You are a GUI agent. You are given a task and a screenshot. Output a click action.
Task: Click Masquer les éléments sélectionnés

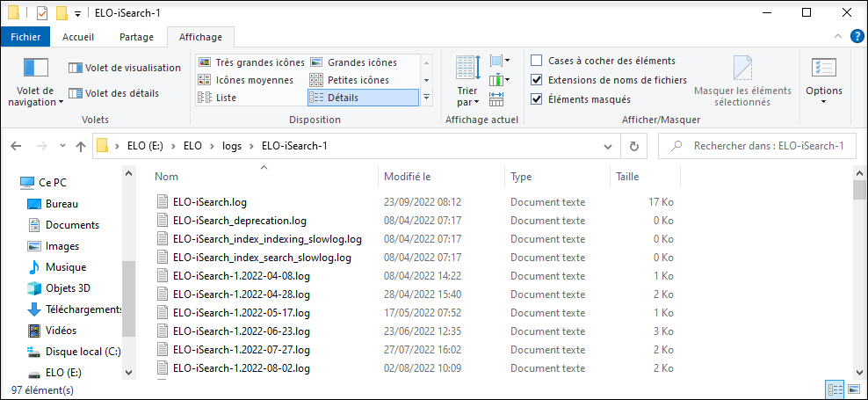pos(742,82)
